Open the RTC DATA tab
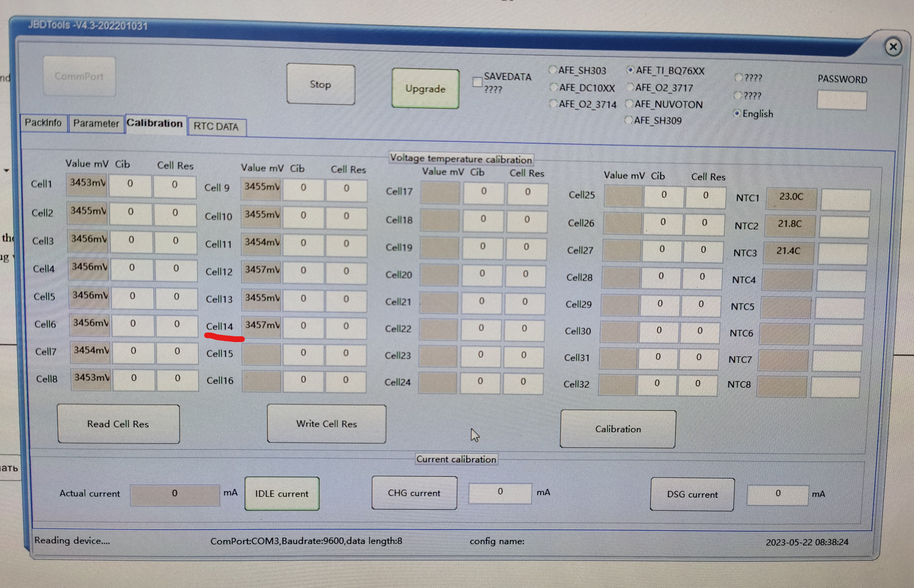The width and height of the screenshot is (914, 588). (x=216, y=126)
